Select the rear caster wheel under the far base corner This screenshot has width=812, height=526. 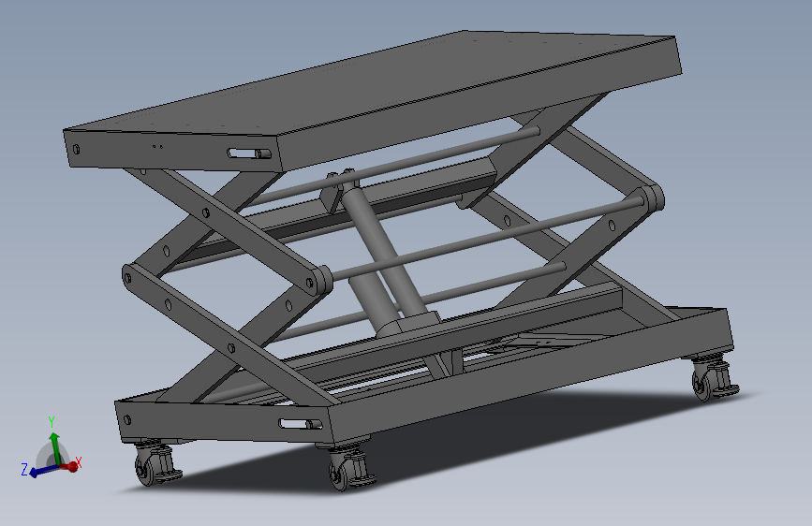(x=715, y=378)
